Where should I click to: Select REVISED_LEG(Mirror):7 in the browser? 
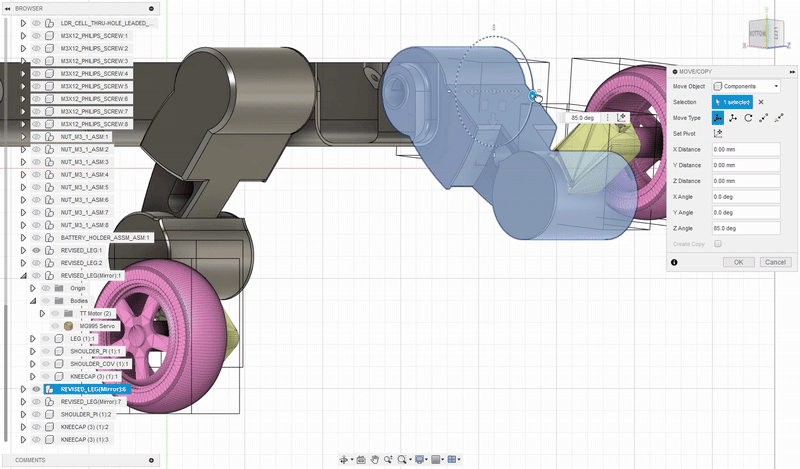pyautogui.click(x=90, y=402)
